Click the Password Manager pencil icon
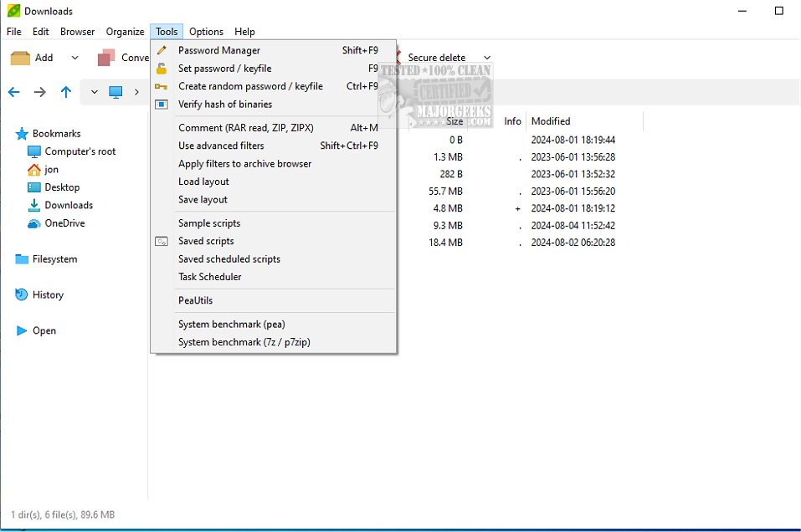Screen dimensions: 801x532 click(x=162, y=50)
